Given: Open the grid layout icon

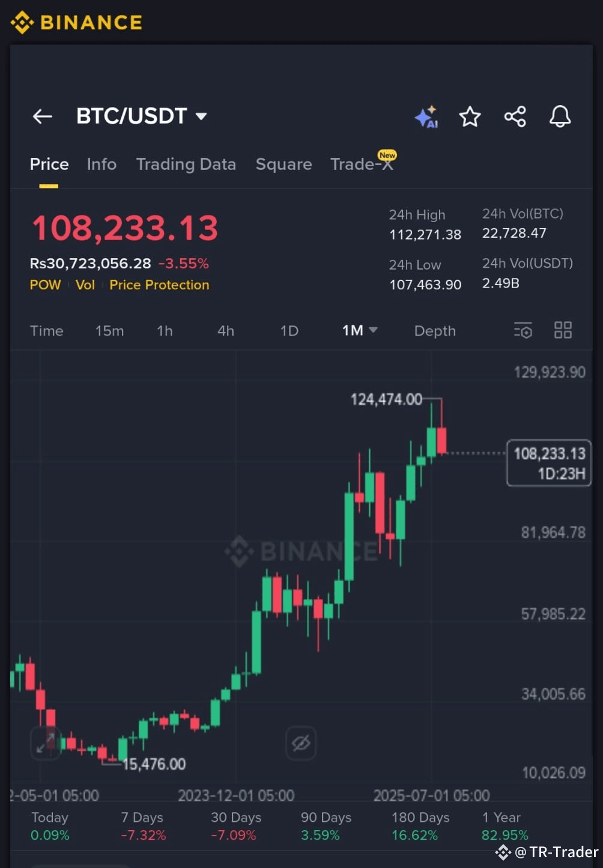Looking at the screenshot, I should (563, 330).
